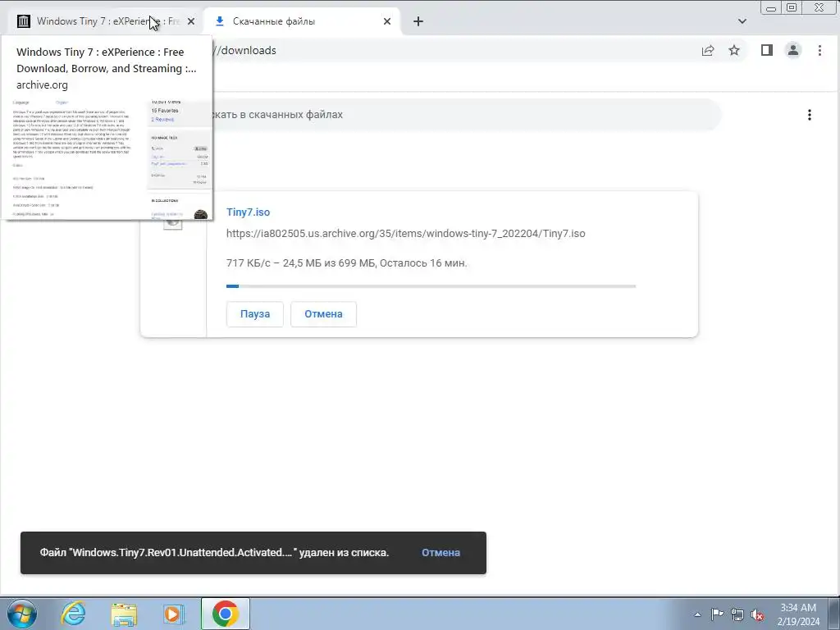The image size is (840, 630).
Task: Select the Скачанные файлы tab
Action: (300, 21)
